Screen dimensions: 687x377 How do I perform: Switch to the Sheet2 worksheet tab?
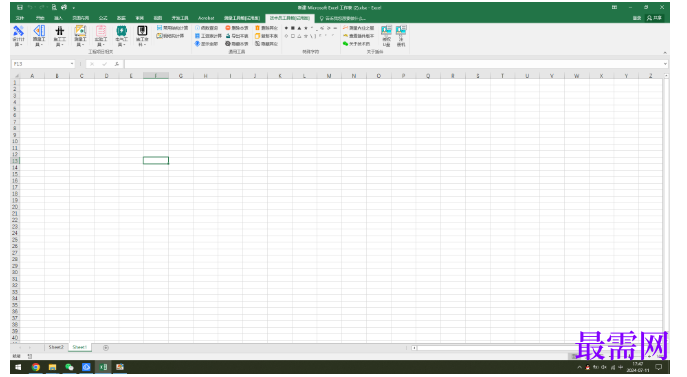tap(56, 347)
